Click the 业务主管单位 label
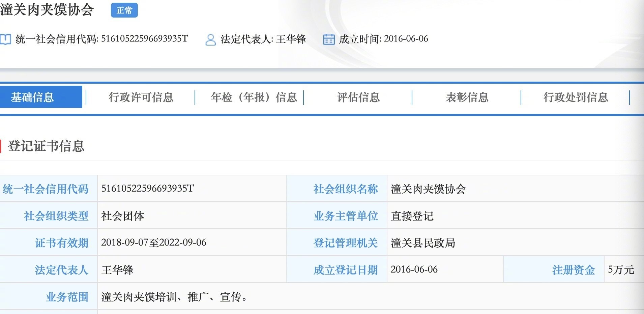 (x=346, y=216)
